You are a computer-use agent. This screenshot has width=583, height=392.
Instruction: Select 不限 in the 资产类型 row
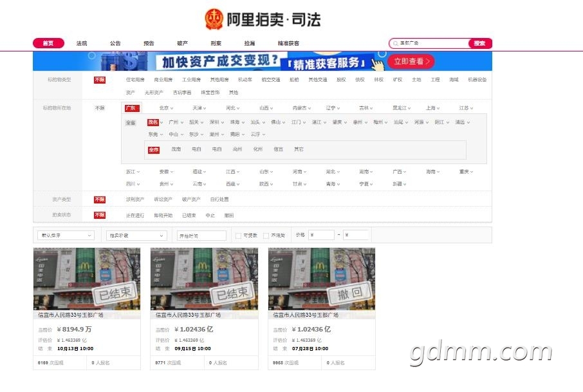click(100, 200)
